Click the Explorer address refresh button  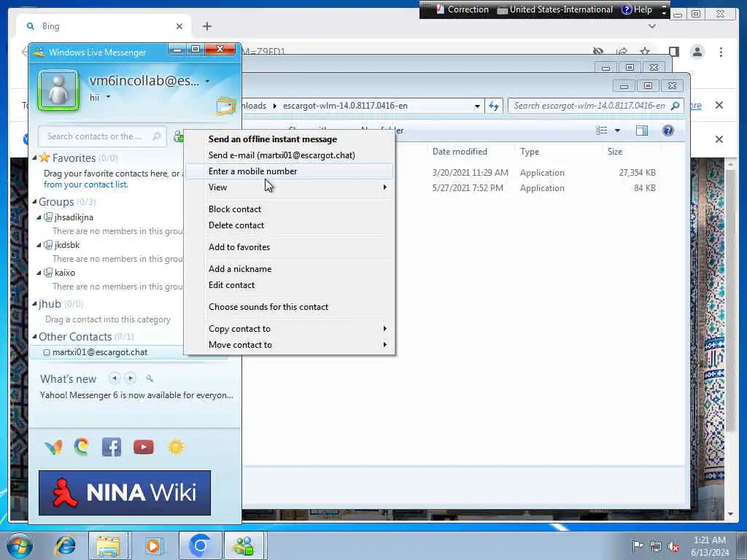click(x=494, y=106)
